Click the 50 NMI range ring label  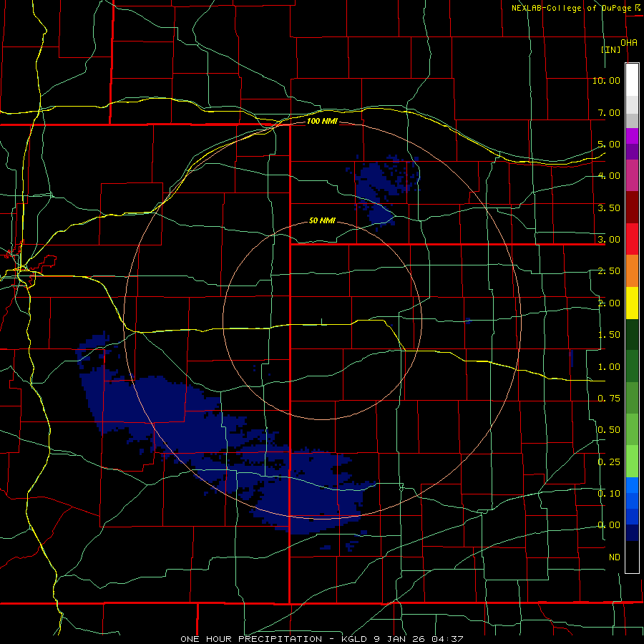click(x=322, y=220)
